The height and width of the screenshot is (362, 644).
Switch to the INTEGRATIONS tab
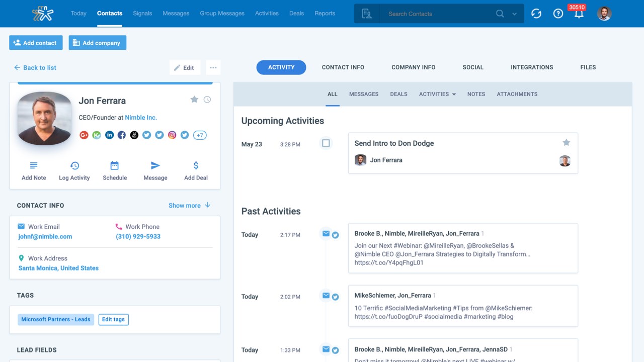(x=532, y=67)
